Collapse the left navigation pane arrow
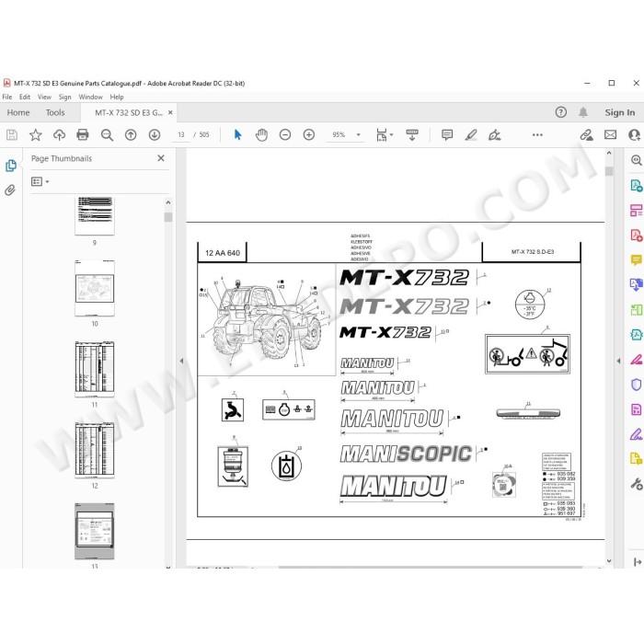Viewport: 644px width, 644px height. click(x=181, y=361)
